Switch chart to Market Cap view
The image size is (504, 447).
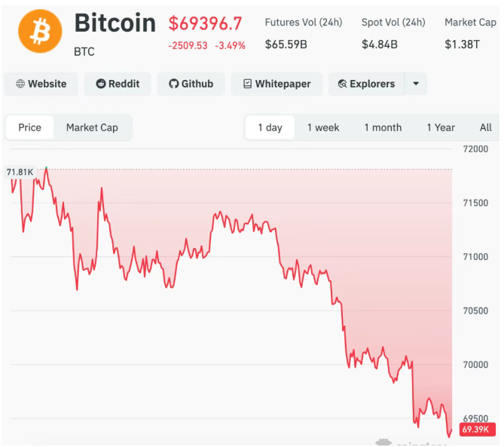pyautogui.click(x=92, y=127)
